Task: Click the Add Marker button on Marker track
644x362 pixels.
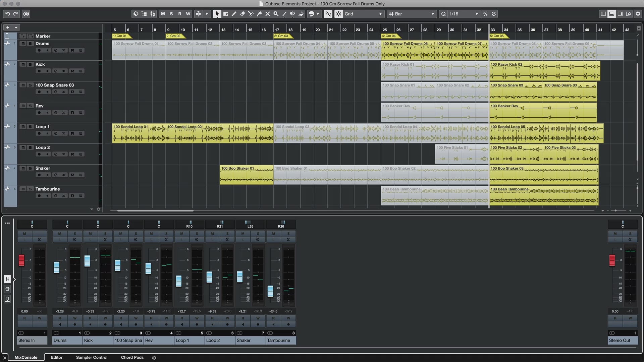Action: click(22, 36)
